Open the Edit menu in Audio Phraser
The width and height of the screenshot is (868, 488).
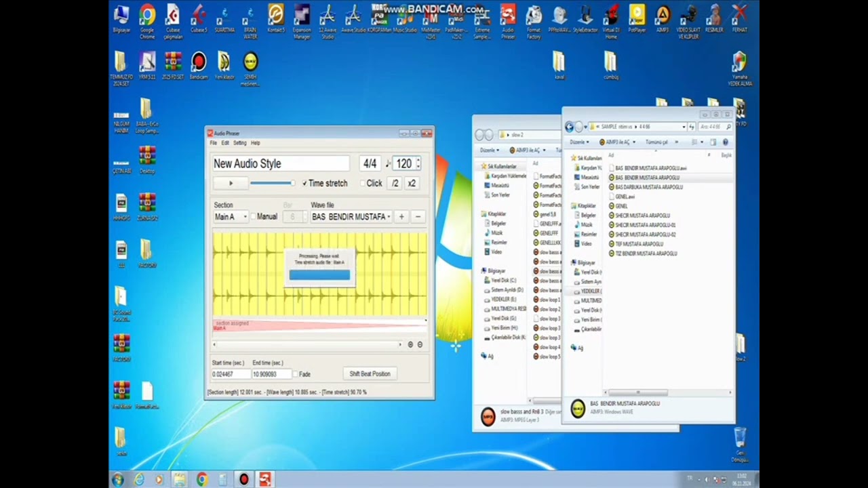tap(225, 143)
